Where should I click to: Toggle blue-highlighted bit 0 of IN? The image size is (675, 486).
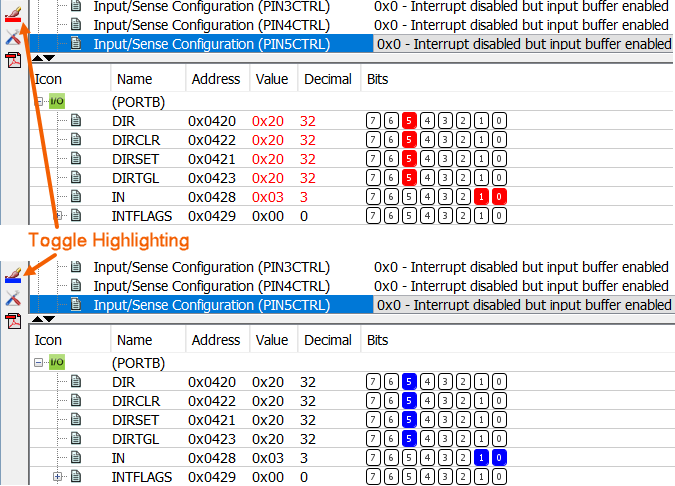(x=499, y=458)
